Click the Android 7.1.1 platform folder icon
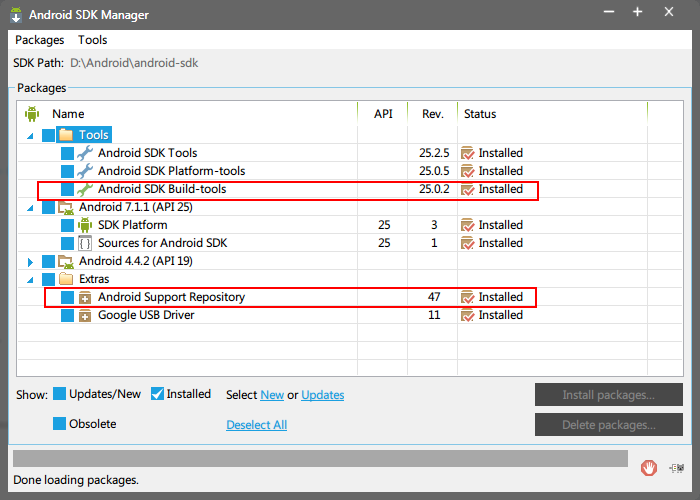The width and height of the screenshot is (700, 500). click(x=66, y=208)
